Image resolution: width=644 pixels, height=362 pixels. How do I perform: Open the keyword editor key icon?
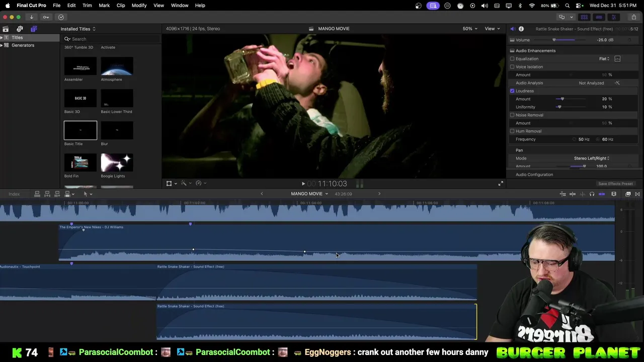point(46,17)
